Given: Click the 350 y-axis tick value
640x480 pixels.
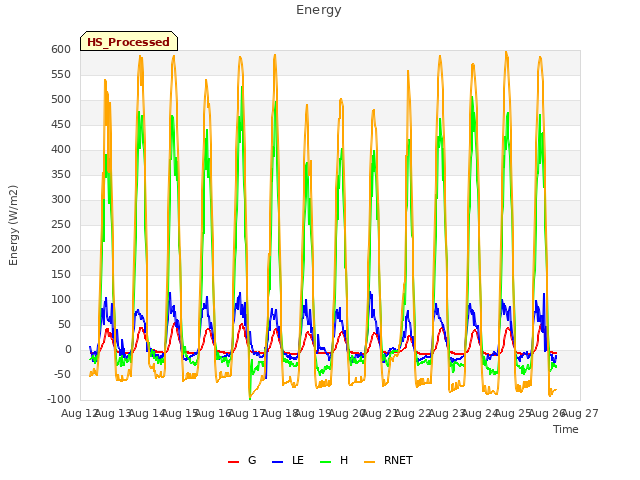Looking at the screenshot, I should point(61,174).
